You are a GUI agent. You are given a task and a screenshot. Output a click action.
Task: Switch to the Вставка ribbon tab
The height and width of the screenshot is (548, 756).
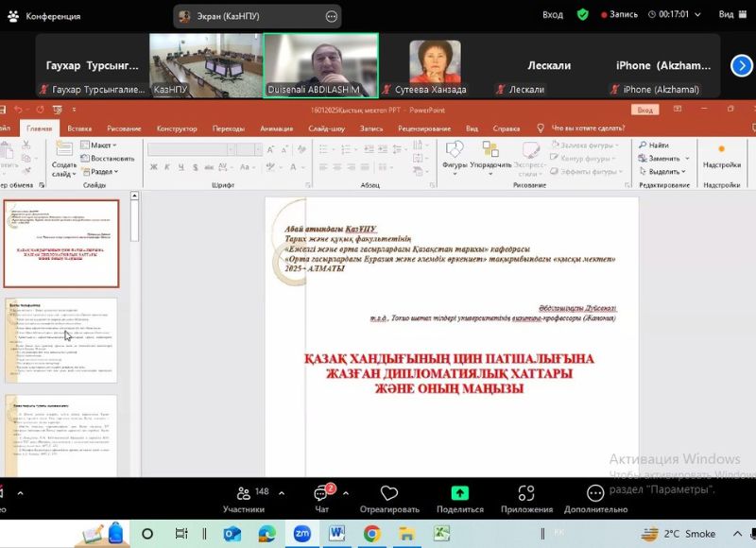click(79, 128)
